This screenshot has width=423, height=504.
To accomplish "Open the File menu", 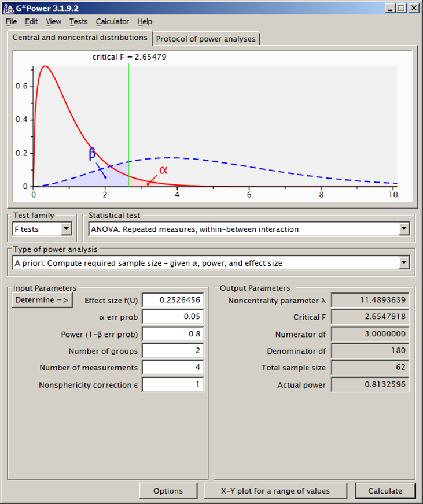I will (12, 22).
